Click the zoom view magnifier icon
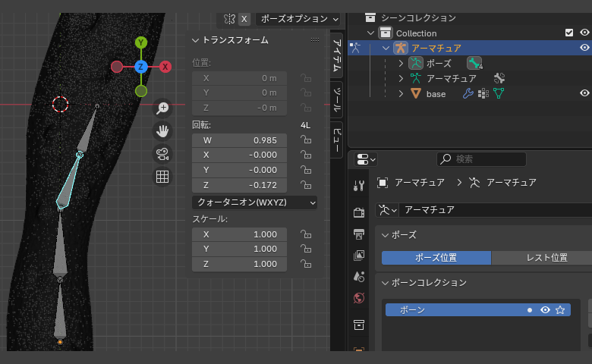 click(x=162, y=108)
